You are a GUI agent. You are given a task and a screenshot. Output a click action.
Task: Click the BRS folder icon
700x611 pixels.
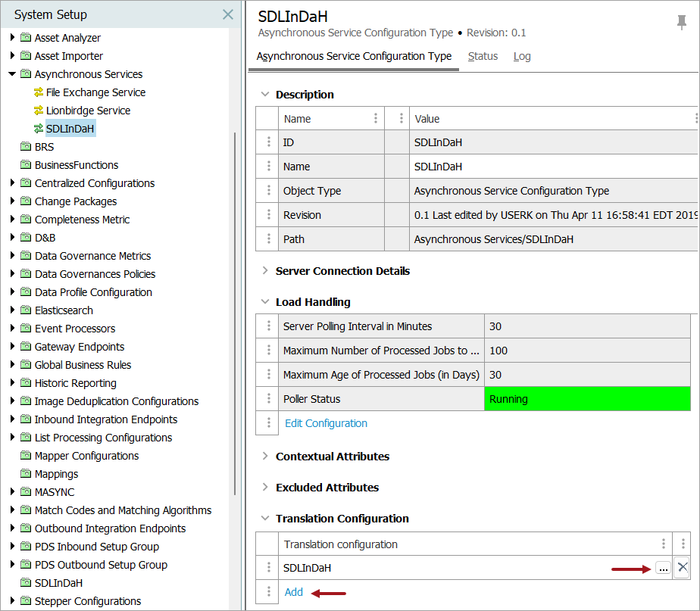coord(26,147)
